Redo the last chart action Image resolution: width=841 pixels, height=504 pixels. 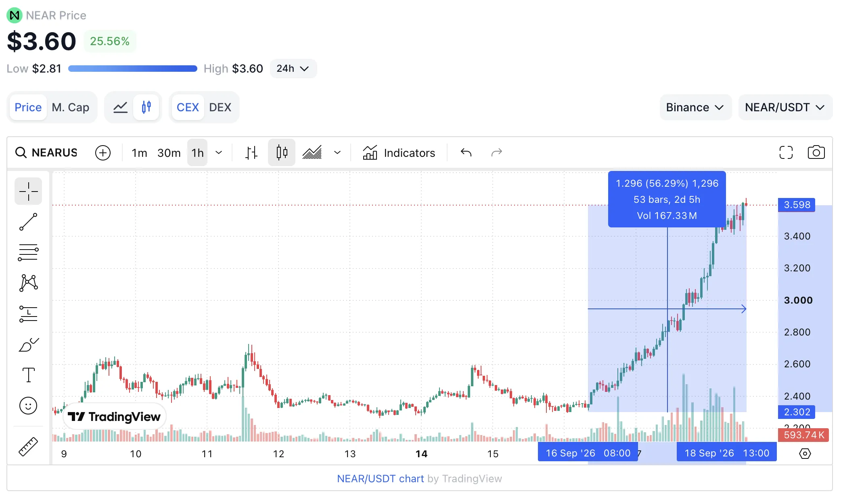(x=497, y=153)
